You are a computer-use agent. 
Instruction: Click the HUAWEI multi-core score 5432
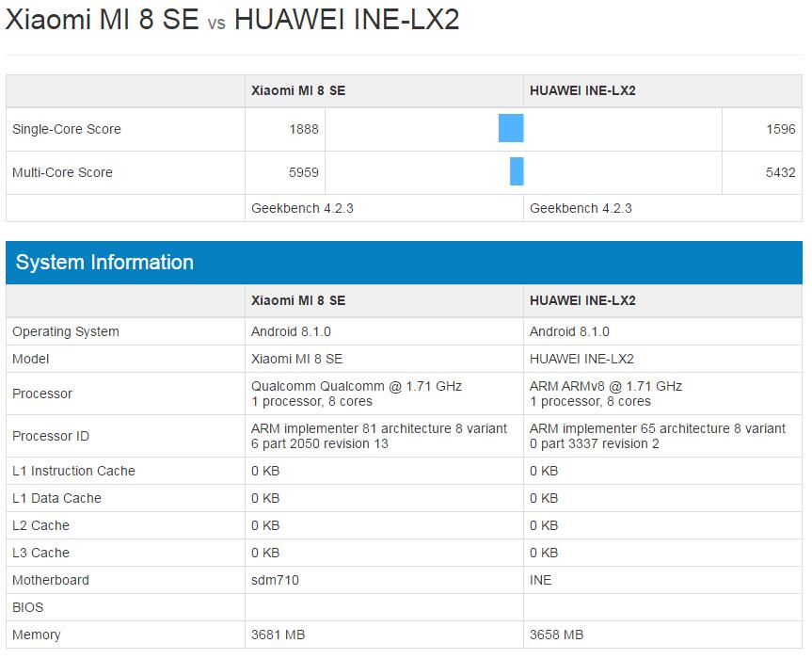[781, 172]
